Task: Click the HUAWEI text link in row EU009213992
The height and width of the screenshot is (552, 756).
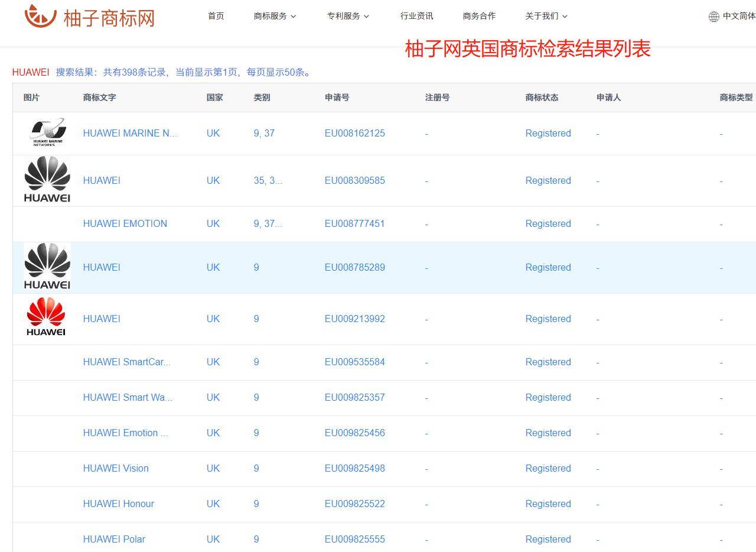Action: [x=102, y=319]
